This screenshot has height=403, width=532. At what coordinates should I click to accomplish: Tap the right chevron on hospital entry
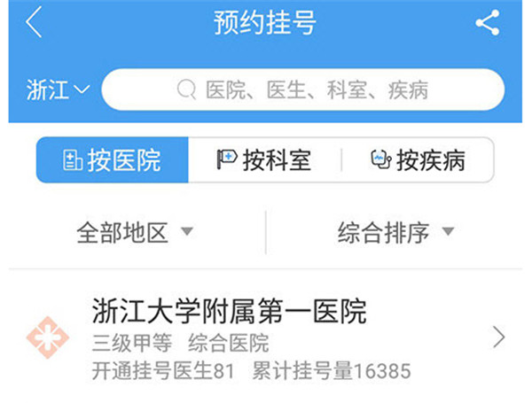tap(498, 337)
